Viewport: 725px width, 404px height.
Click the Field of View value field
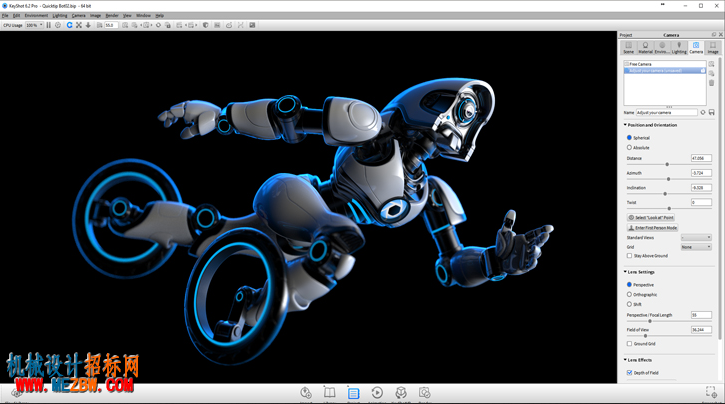pyautogui.click(x=701, y=330)
